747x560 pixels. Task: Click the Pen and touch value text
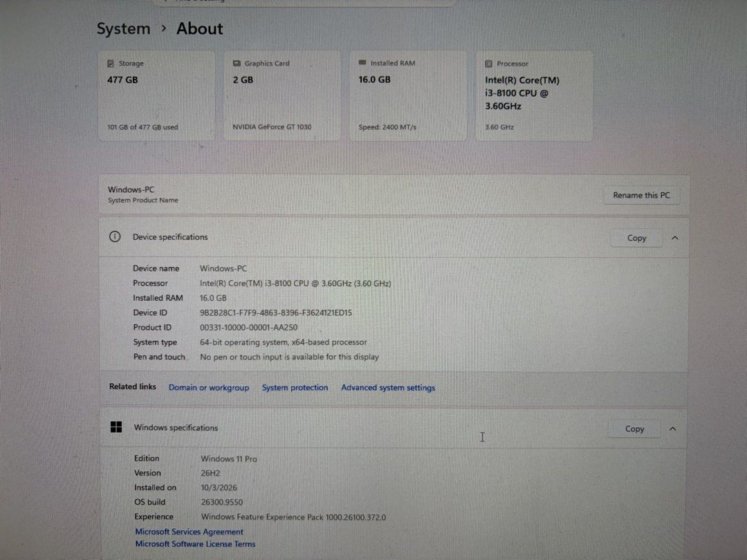pyautogui.click(x=290, y=357)
